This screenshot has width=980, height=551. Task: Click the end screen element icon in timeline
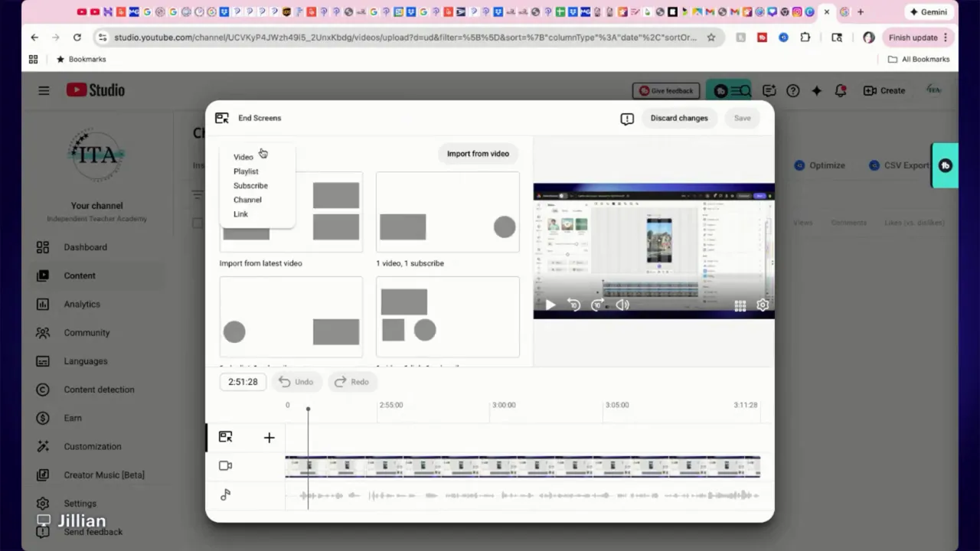pos(225,436)
